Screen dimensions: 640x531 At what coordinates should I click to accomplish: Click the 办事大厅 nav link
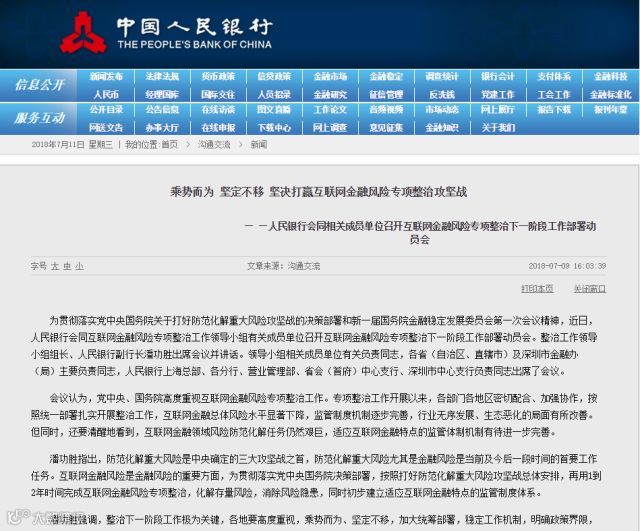pos(162,128)
